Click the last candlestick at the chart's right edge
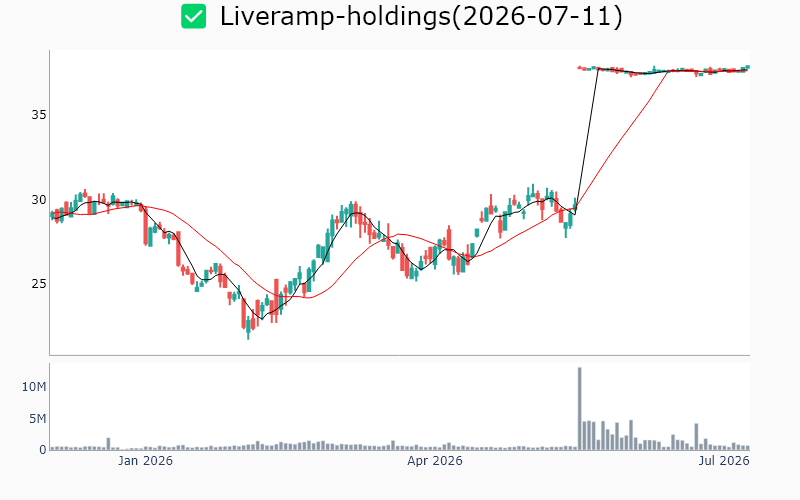 [747, 67]
